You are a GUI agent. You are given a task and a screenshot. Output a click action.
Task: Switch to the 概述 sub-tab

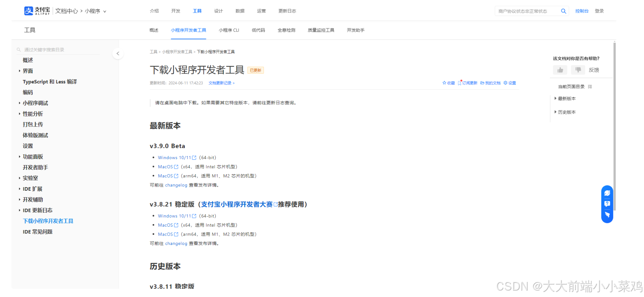click(x=154, y=30)
